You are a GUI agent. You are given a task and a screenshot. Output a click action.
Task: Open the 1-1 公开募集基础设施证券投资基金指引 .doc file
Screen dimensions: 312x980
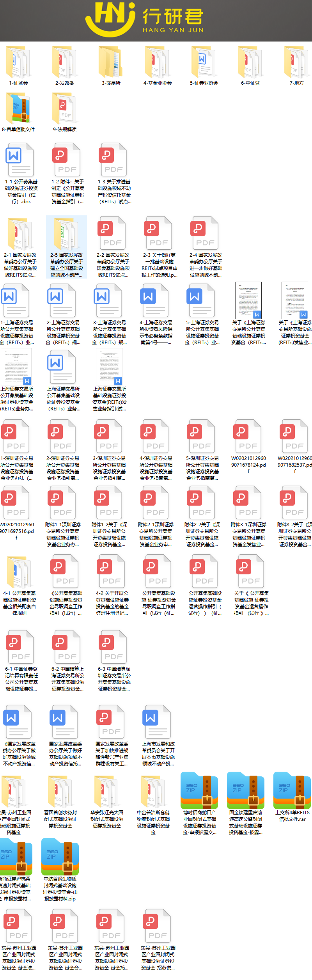20,160
